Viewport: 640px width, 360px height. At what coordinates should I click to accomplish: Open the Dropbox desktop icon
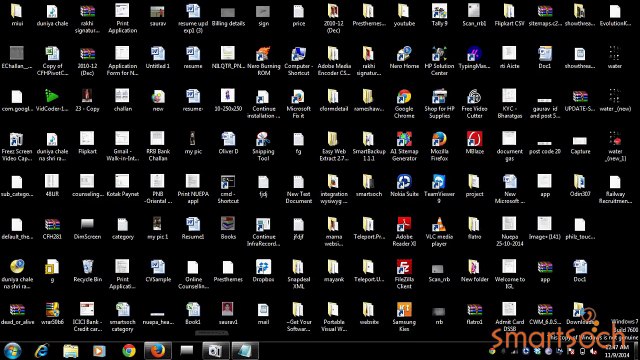(263, 271)
